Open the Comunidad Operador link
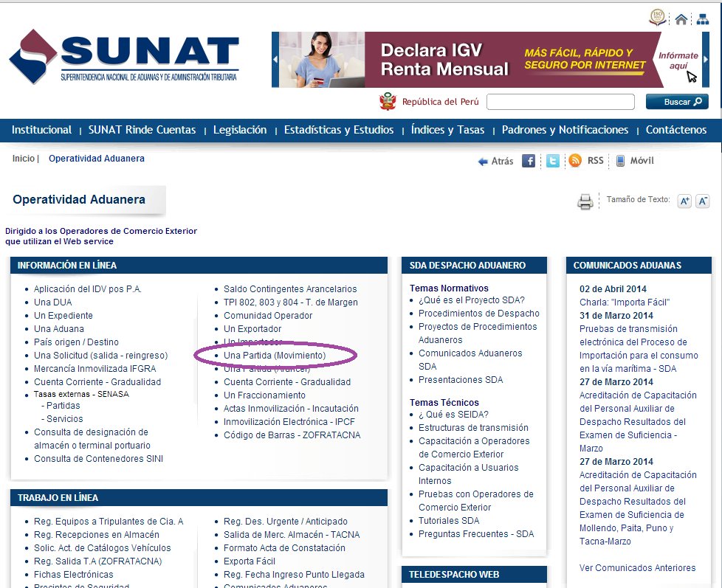The height and width of the screenshot is (588, 722). click(x=268, y=316)
